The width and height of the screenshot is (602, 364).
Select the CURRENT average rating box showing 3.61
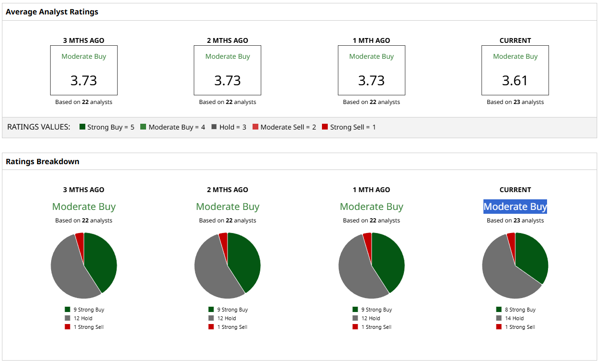pos(515,70)
